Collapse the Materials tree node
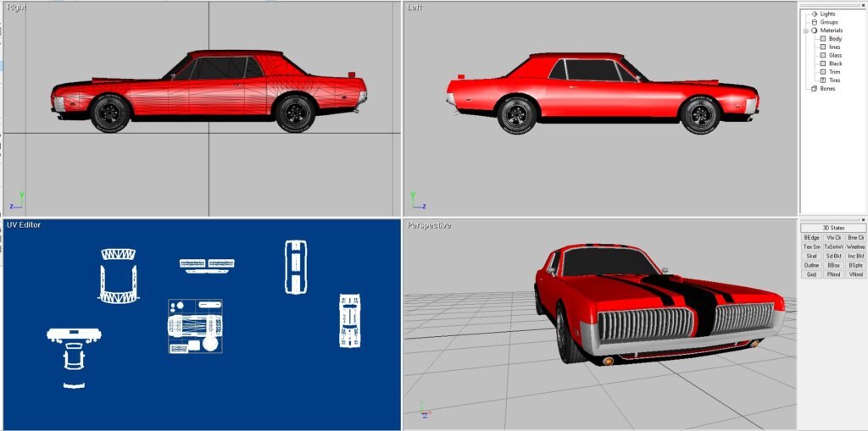Image resolution: width=868 pixels, height=431 pixels. 806,30
